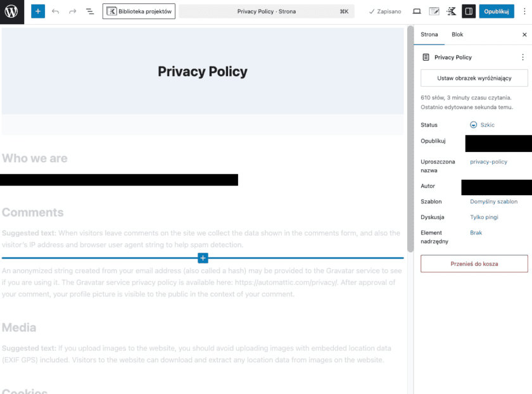The width and height of the screenshot is (532, 394).
Task: Open Privacy Policy page actions menu
Action: point(522,57)
